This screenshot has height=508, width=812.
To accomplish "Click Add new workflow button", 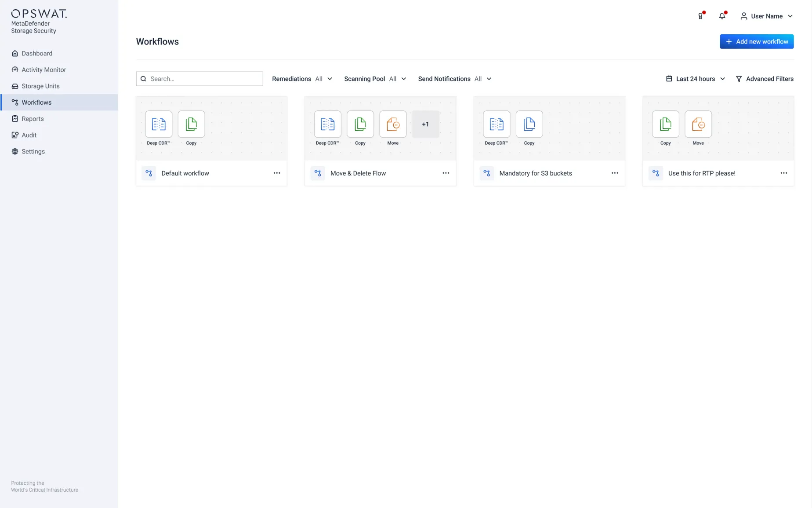I will 756,42.
